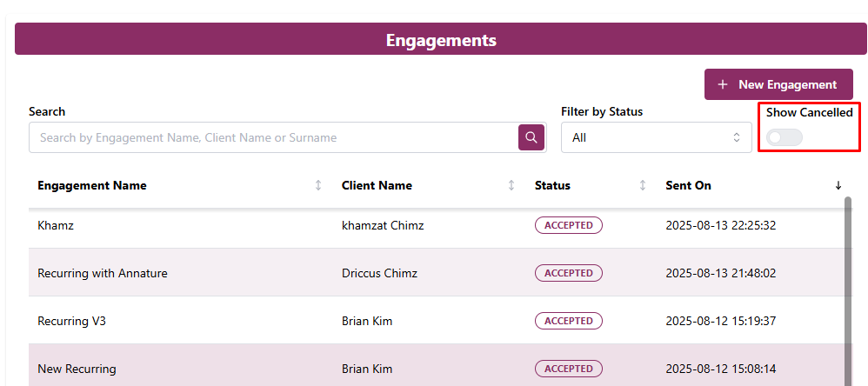Viewport: 868px width, 386px height.
Task: Click the ACCEPTED badge for Khamz
Action: pos(568,225)
